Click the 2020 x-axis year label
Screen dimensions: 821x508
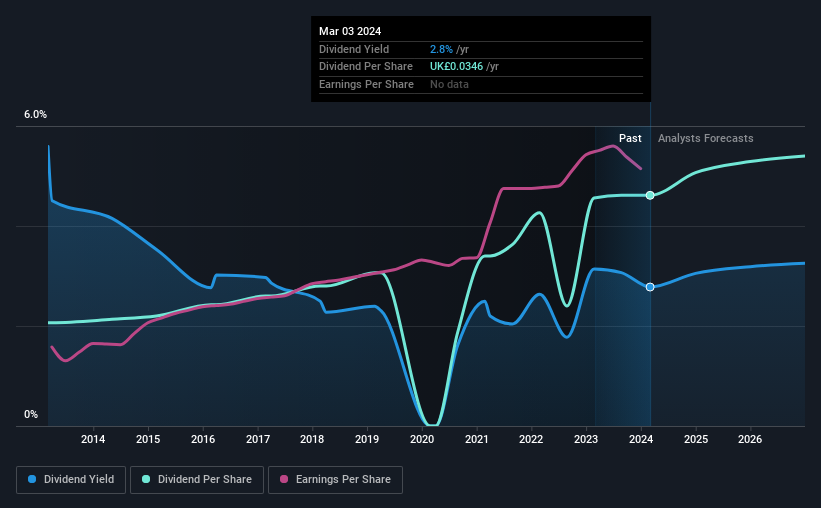click(422, 439)
